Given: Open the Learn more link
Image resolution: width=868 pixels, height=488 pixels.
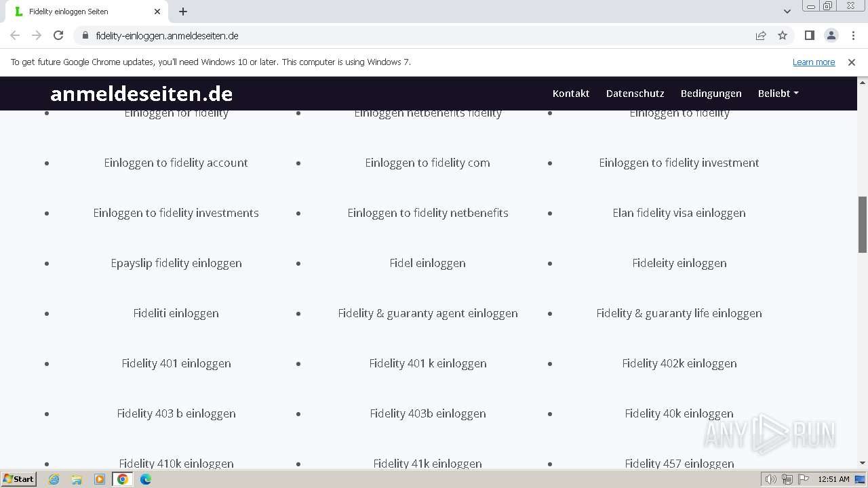Looking at the screenshot, I should [814, 62].
